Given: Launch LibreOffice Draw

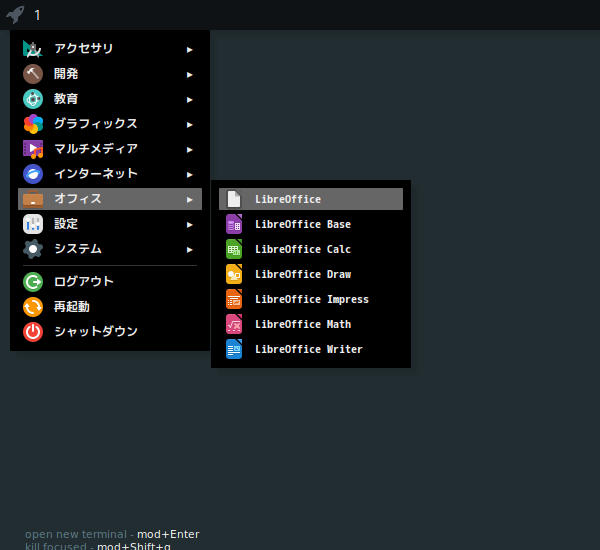Looking at the screenshot, I should pyautogui.click(x=311, y=274).
